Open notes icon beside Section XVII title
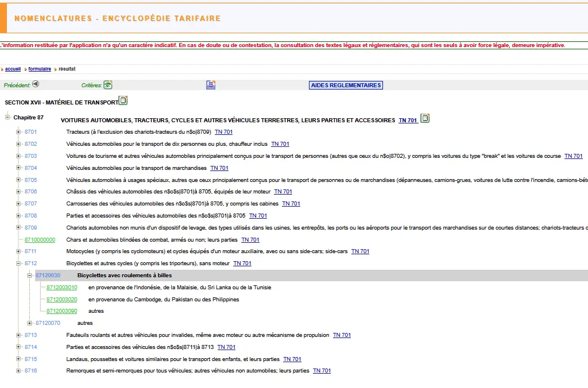 click(123, 101)
